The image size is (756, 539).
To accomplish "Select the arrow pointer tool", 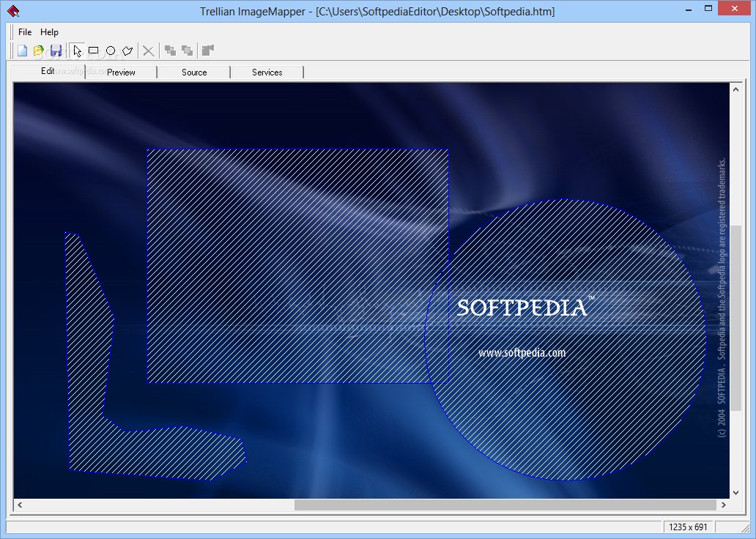I will [77, 51].
